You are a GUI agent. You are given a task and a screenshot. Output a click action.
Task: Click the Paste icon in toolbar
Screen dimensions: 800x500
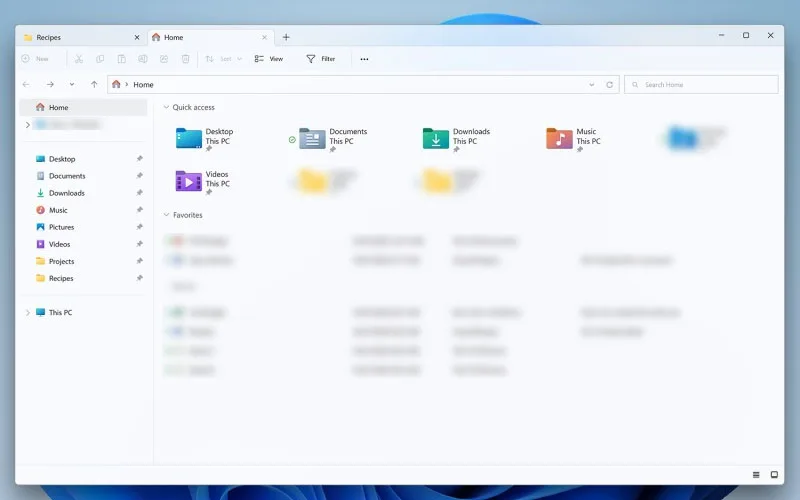(x=121, y=59)
